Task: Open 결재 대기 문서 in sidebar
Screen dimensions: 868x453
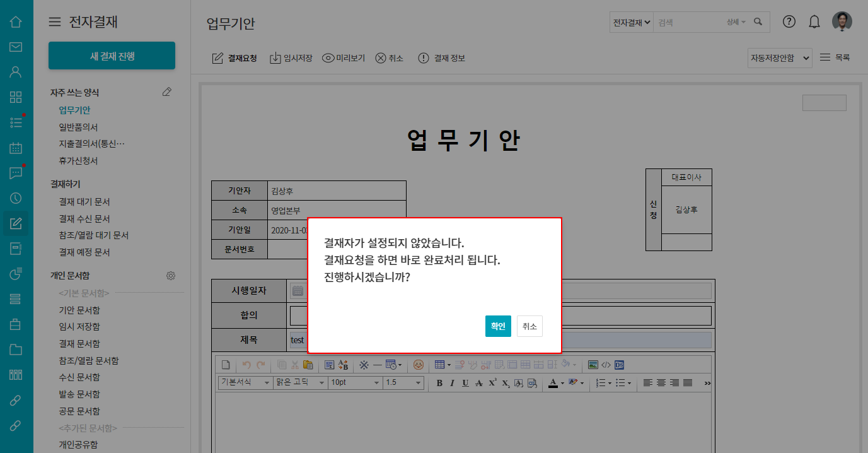Action: pyautogui.click(x=84, y=202)
